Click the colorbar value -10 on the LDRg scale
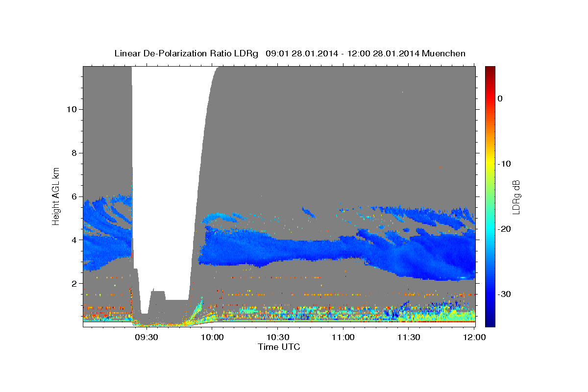Screen dimensions: 588x392 [x=504, y=164]
